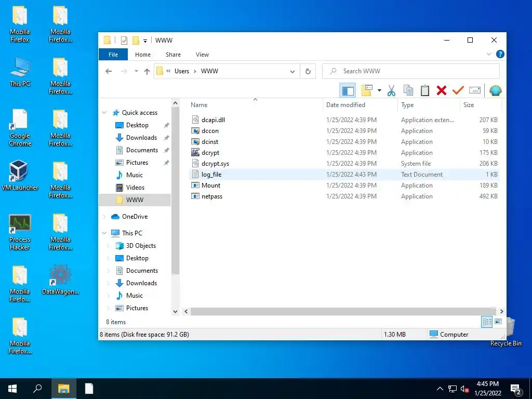Image resolution: width=532 pixels, height=399 pixels.
Task: Open the notification center icon
Action: pyautogui.click(x=516, y=390)
